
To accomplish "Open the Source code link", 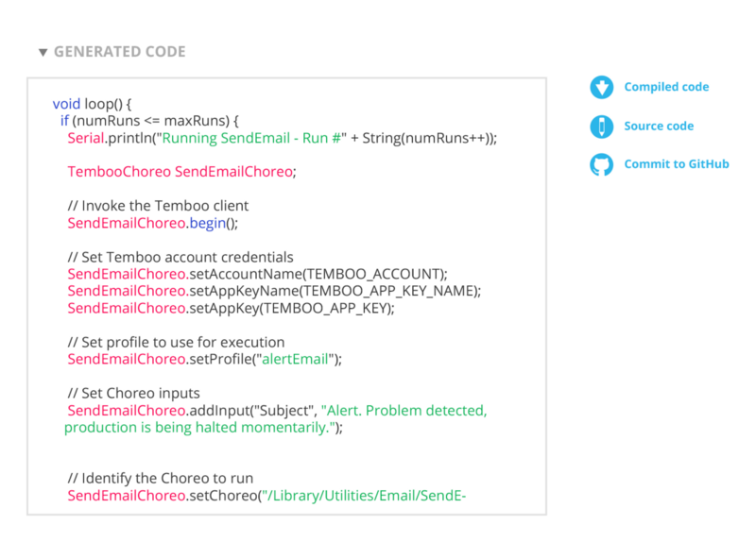I will click(x=659, y=126).
